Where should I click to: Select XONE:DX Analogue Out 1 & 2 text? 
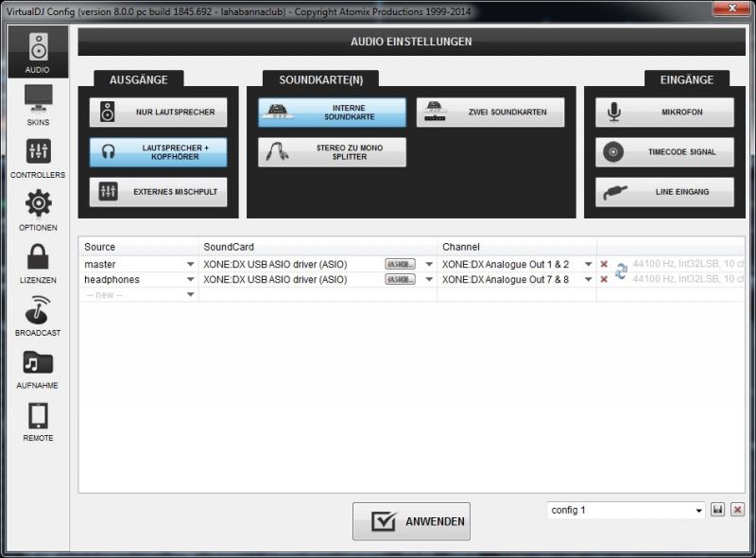[506, 265]
